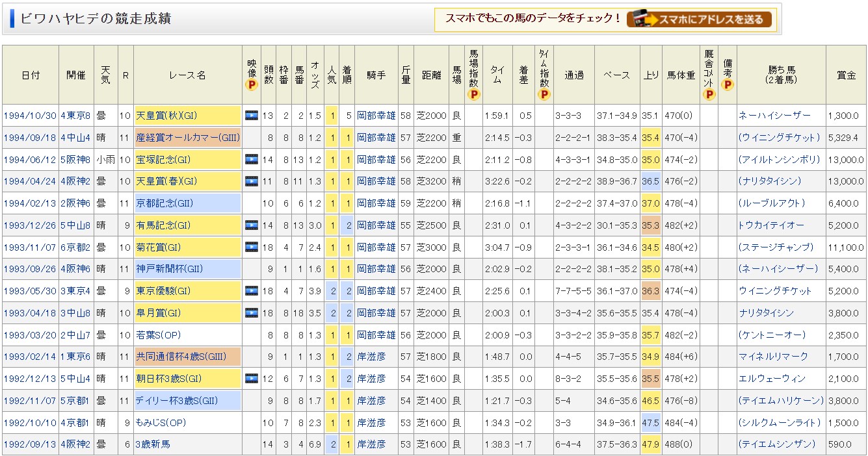The height and width of the screenshot is (456, 868).
Task: Open jockey 岡部幸雄 in 天皇賞(秋) row
Action: (376, 116)
